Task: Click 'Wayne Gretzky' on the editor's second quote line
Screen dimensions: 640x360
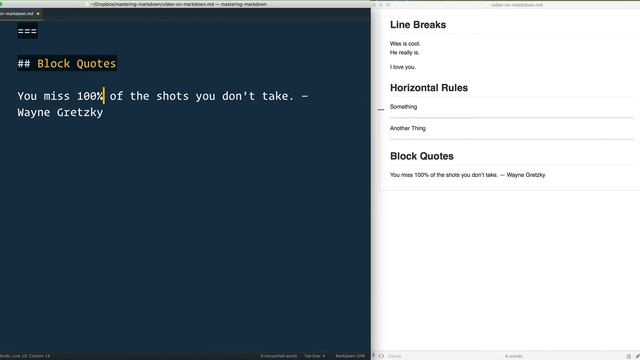Action: (x=60, y=113)
